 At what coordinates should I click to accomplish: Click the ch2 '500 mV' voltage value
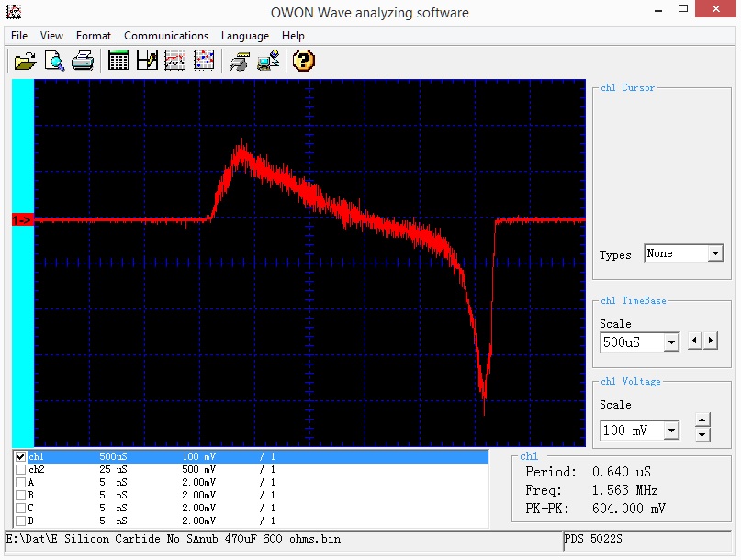tap(198, 469)
